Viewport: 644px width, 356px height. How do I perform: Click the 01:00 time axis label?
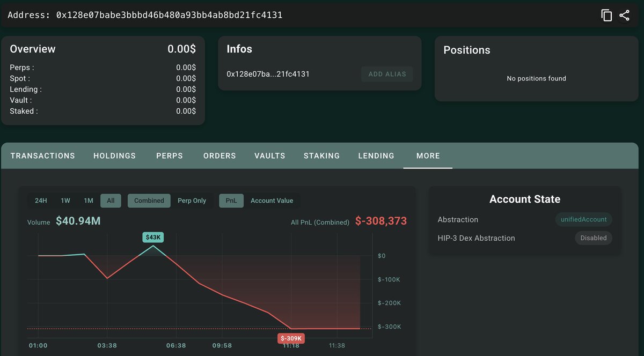38,345
